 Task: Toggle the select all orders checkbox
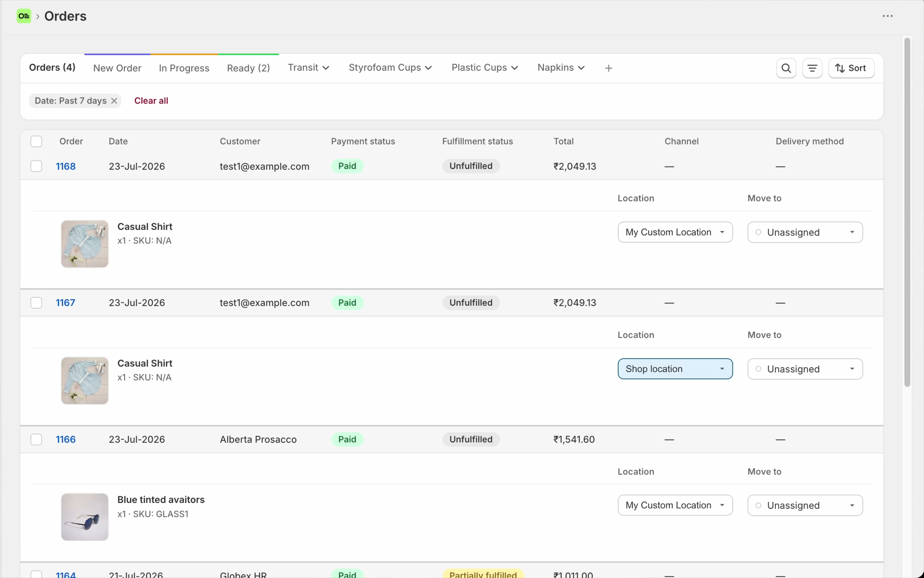click(36, 142)
